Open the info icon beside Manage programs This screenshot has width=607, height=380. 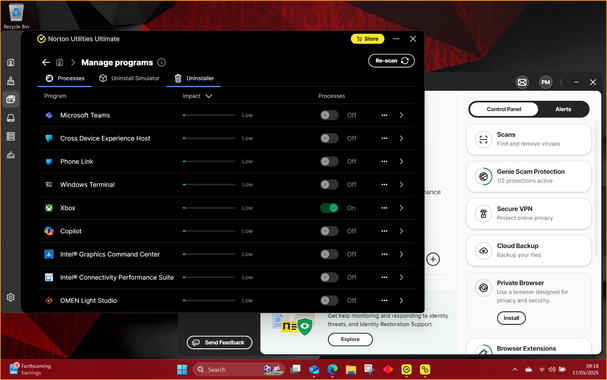point(162,62)
